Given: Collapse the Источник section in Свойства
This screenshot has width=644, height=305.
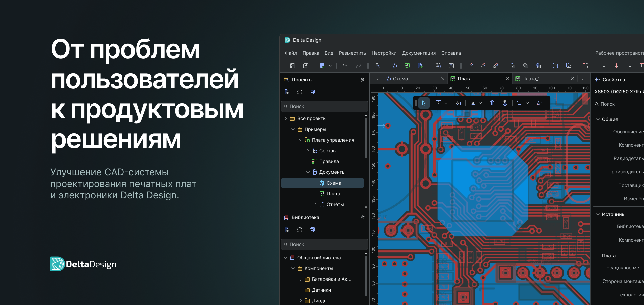Looking at the screenshot, I should [598, 214].
